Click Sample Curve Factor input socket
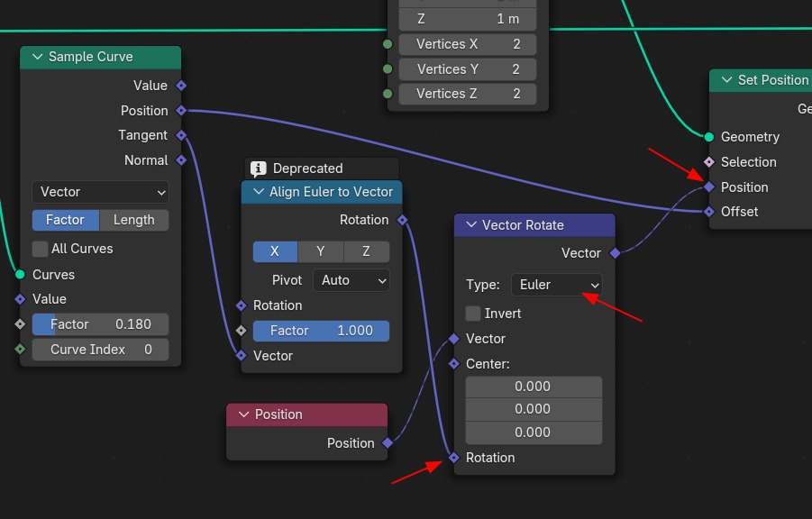This screenshot has height=519, width=812. coord(20,324)
